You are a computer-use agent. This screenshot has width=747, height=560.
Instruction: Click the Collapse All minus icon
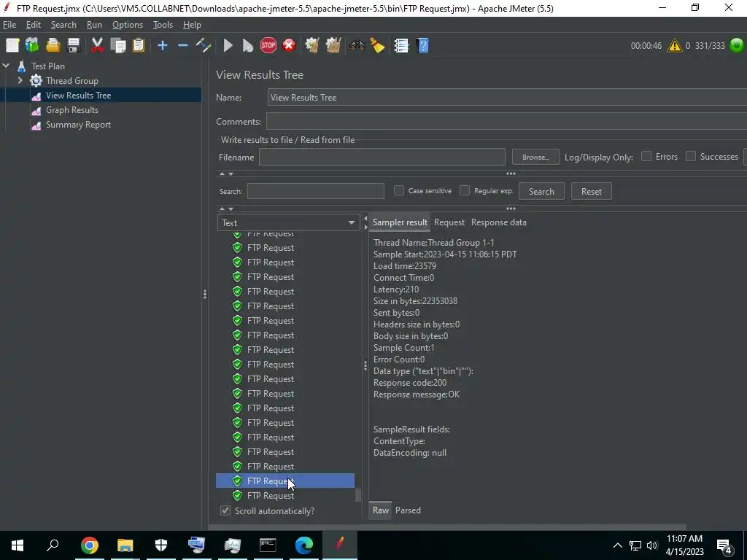(x=183, y=46)
